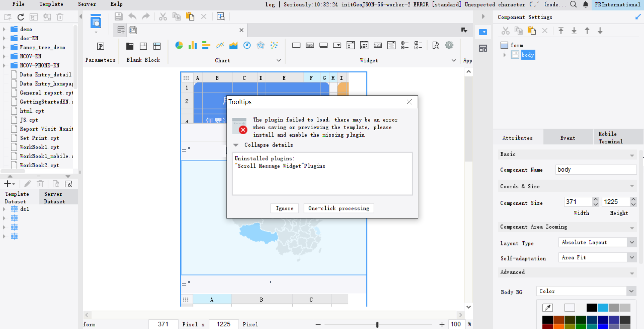Click the zoom slider handle
Screen dimensions: 644x329
[x=377, y=325]
